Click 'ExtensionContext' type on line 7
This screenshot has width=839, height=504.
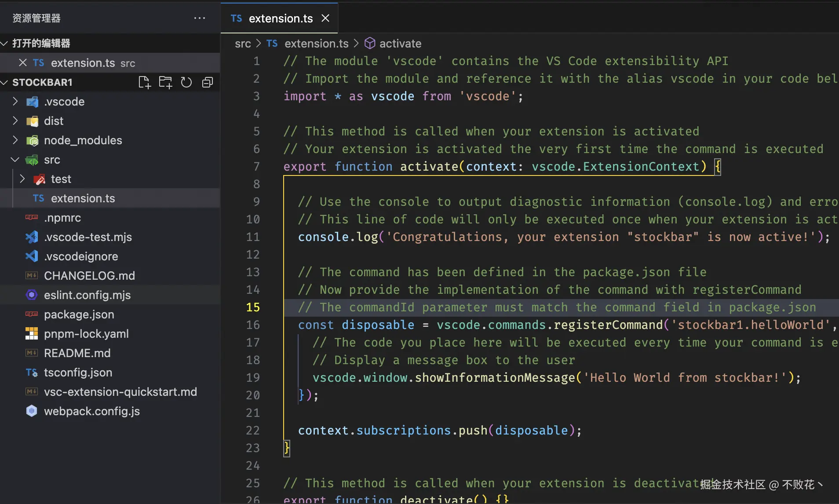[x=641, y=167]
